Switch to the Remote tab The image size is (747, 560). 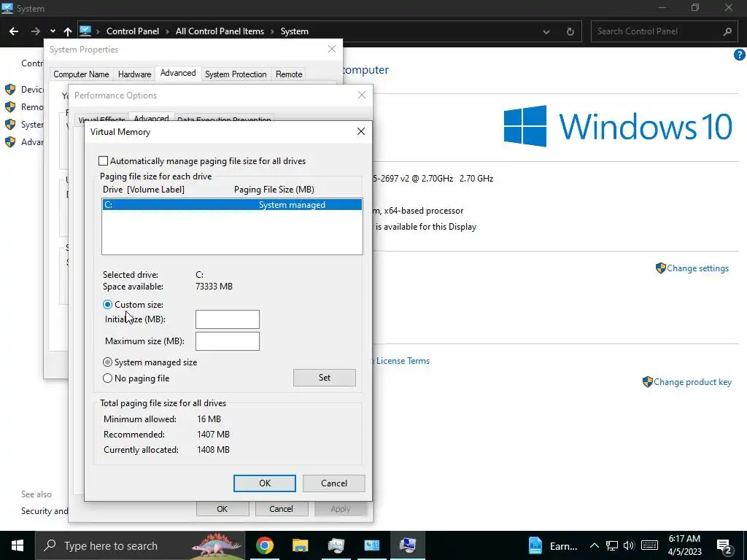click(x=289, y=74)
